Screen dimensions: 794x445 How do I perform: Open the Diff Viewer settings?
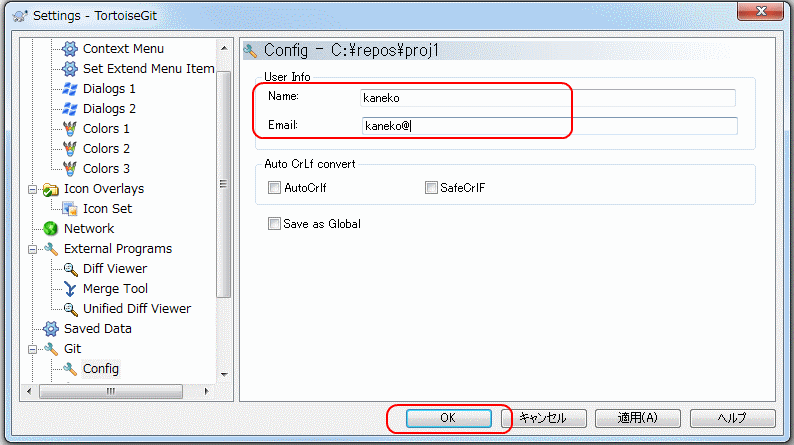114,269
